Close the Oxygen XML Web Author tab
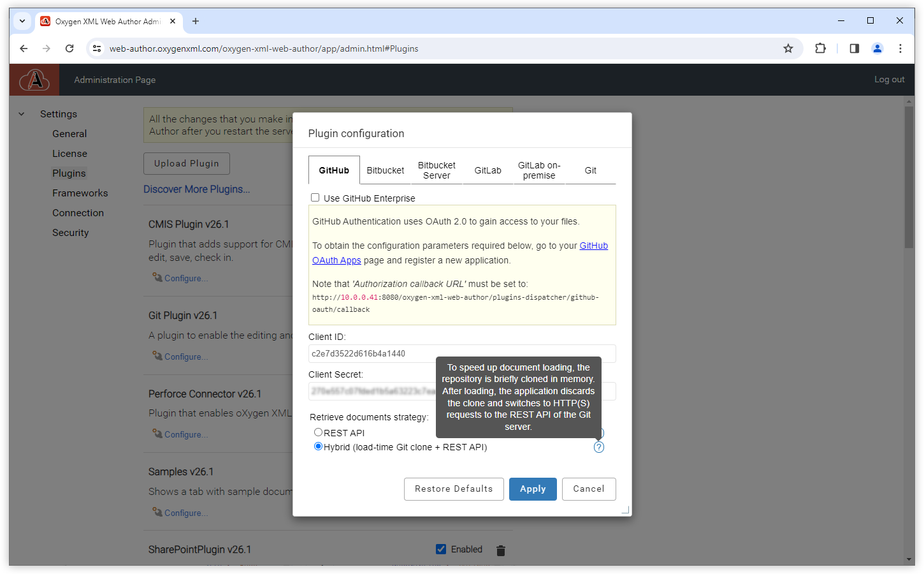 173,21
